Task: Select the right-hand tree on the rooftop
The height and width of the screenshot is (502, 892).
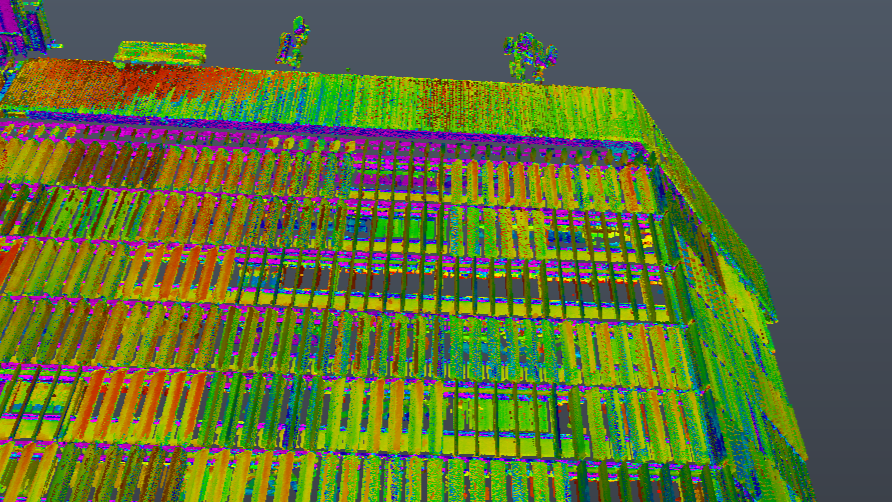Action: click(530, 57)
